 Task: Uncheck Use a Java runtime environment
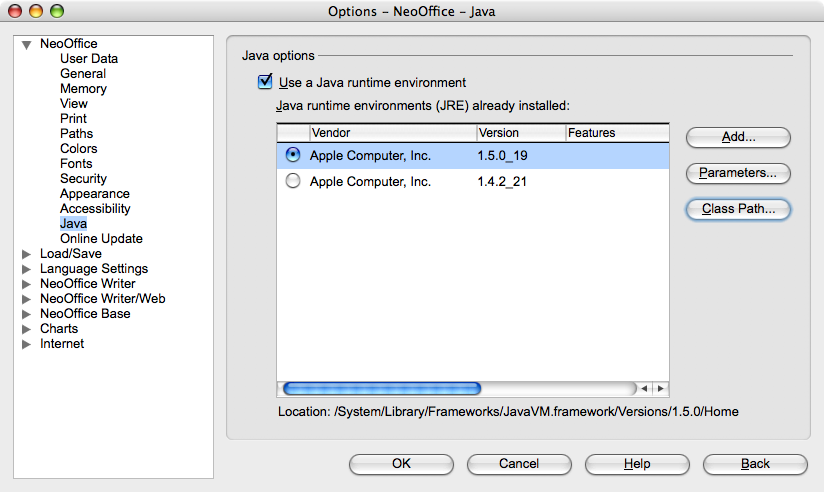point(265,82)
